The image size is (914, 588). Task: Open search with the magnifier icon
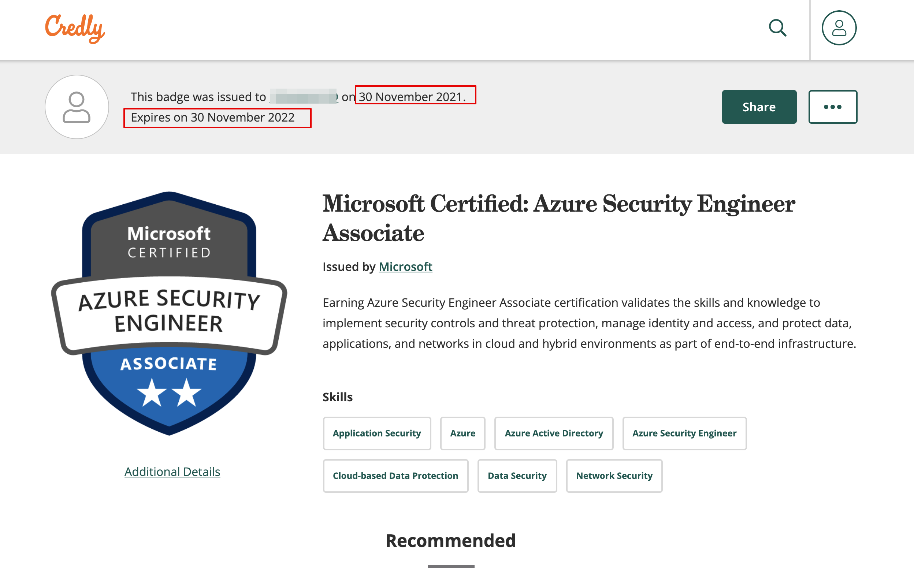(x=777, y=28)
